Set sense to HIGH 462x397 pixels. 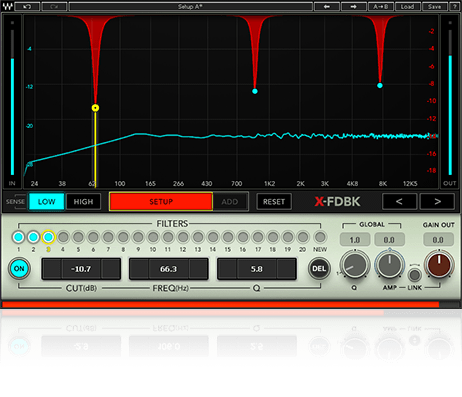point(83,202)
